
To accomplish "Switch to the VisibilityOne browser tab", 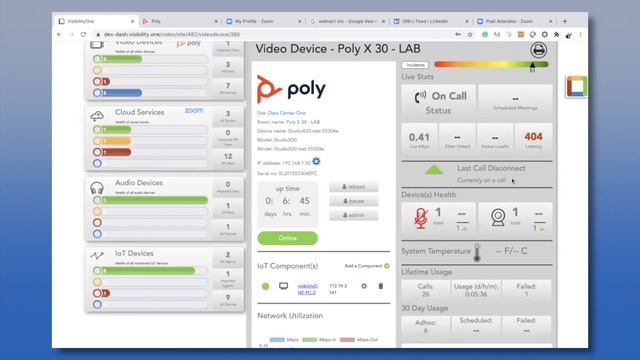I will 96,21.
